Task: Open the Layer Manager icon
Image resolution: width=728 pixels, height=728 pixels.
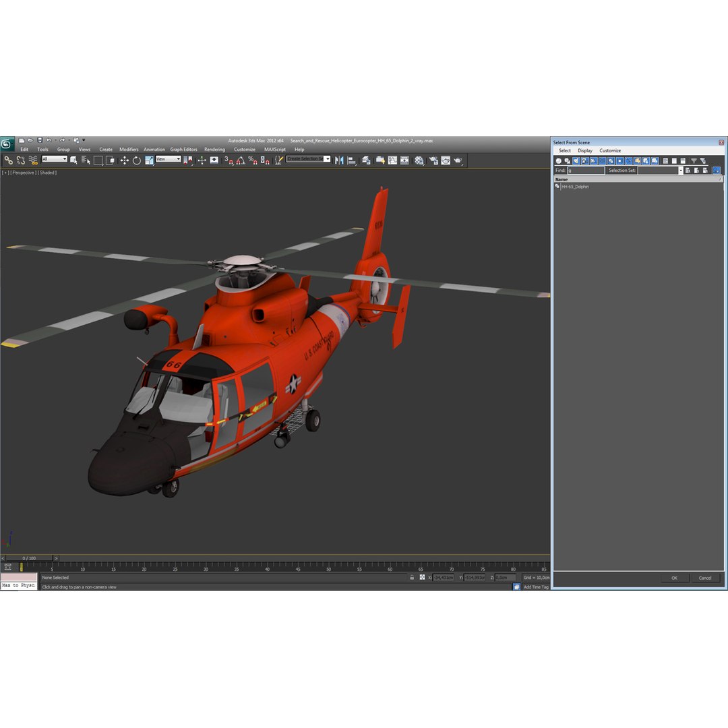Action: click(366, 160)
